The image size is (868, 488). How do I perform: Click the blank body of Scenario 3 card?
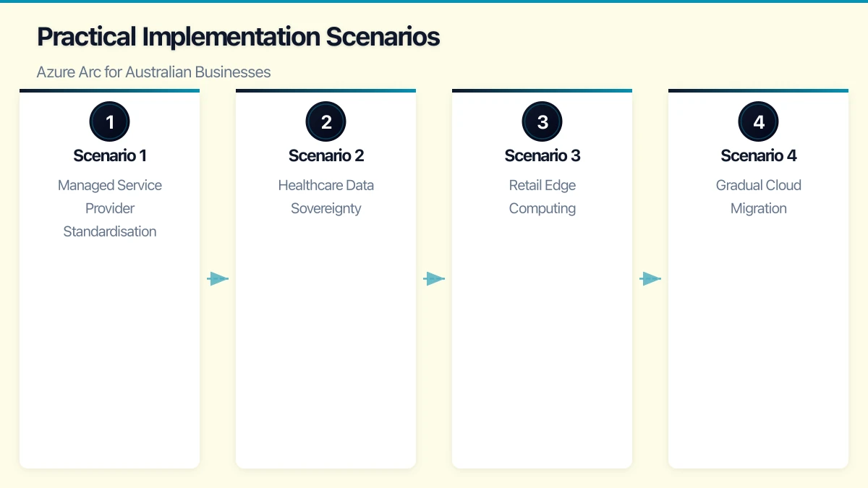(x=542, y=347)
